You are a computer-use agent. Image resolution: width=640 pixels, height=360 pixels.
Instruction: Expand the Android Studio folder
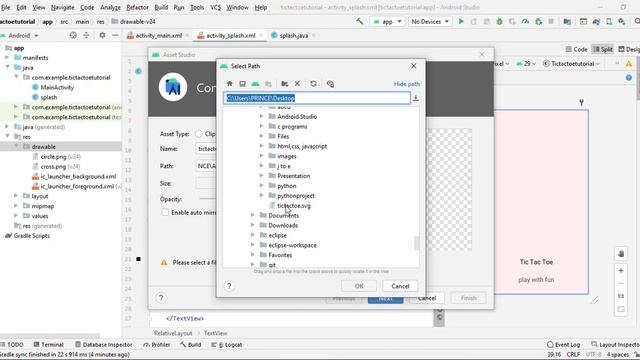coord(261,116)
